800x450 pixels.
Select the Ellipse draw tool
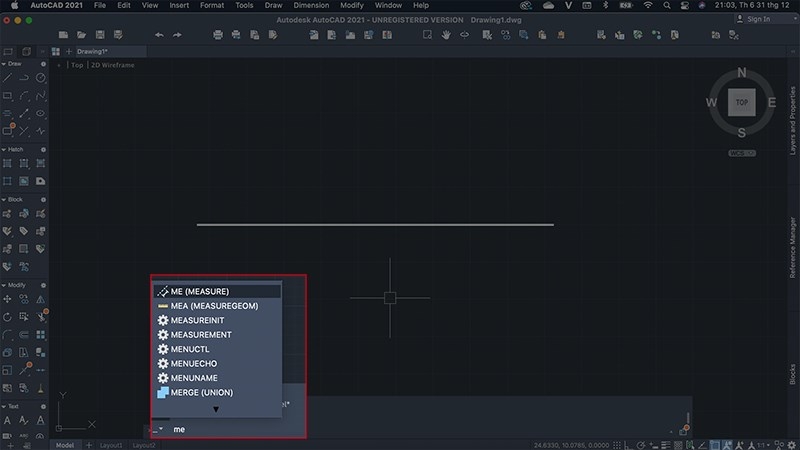pos(41,113)
